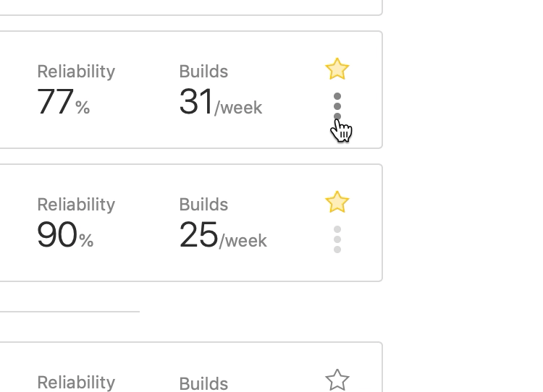
Task: Click the 25 builds number
Action: pyautogui.click(x=198, y=236)
